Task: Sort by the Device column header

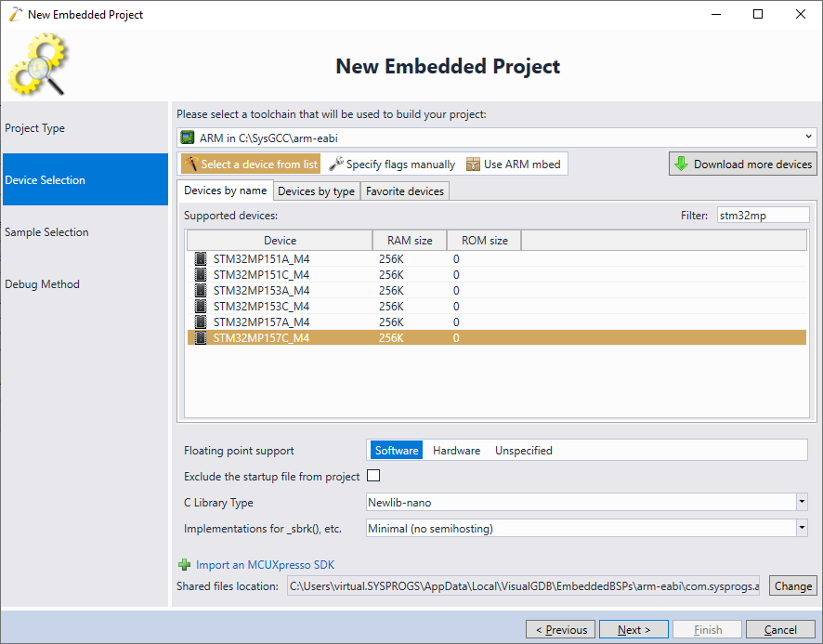Action: coord(280,240)
